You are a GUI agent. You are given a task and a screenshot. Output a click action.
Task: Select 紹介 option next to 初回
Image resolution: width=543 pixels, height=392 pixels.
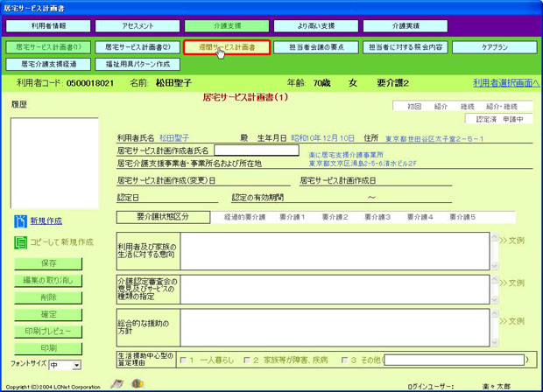coord(441,107)
